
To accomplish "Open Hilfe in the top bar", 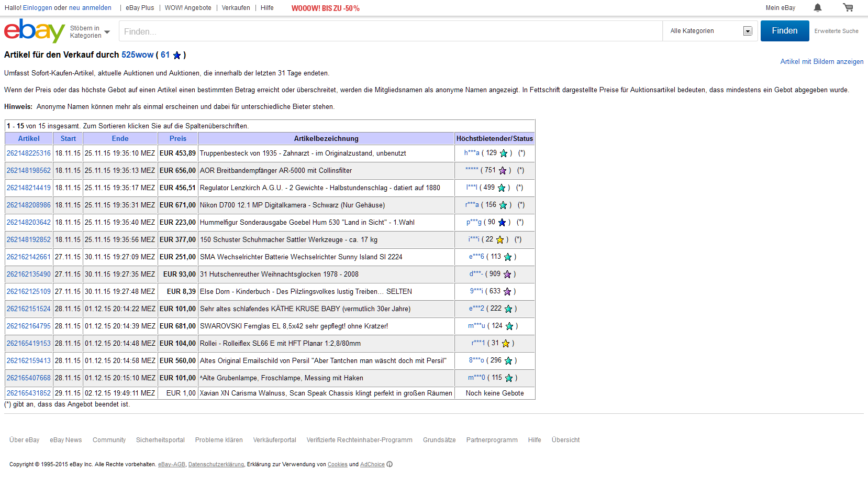I will coord(267,8).
